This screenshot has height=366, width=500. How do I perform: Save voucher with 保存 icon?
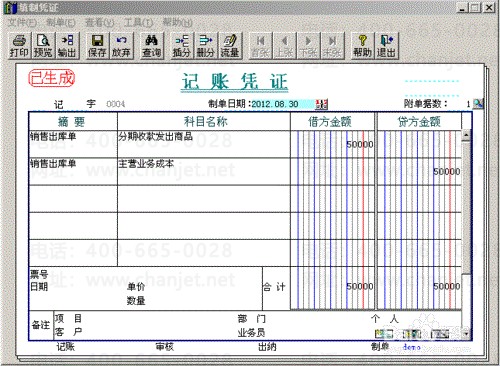pos(97,46)
